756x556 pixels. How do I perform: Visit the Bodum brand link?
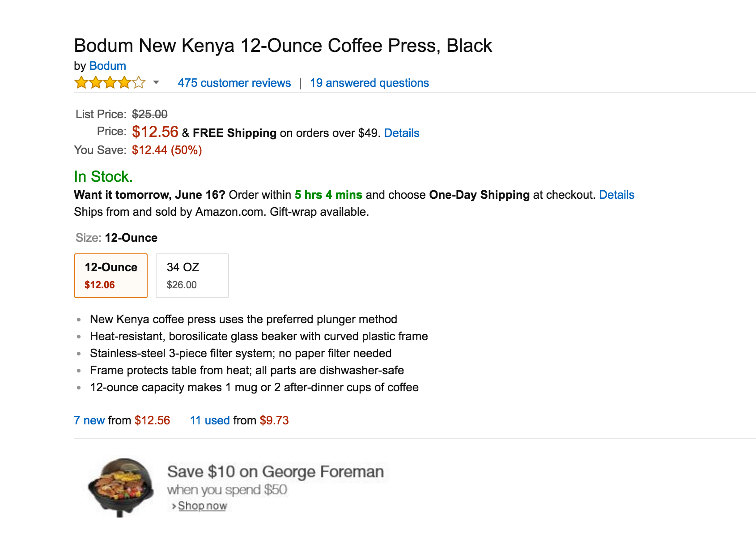tap(107, 66)
